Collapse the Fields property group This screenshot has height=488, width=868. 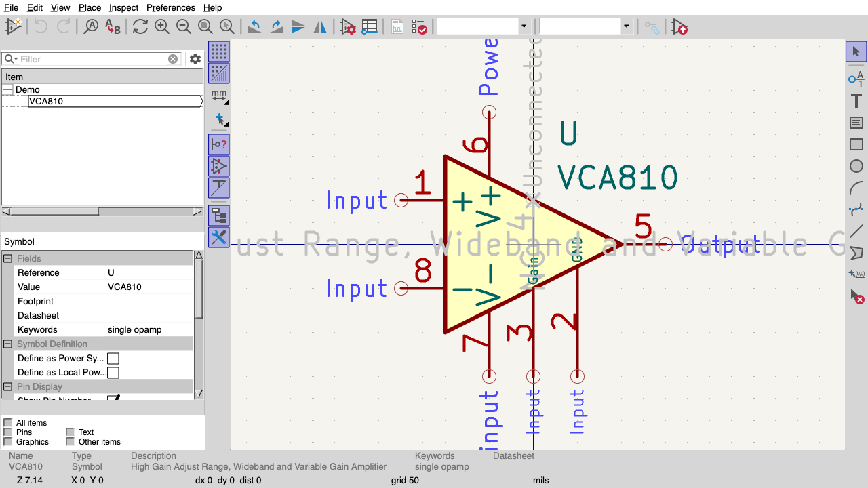click(x=8, y=258)
